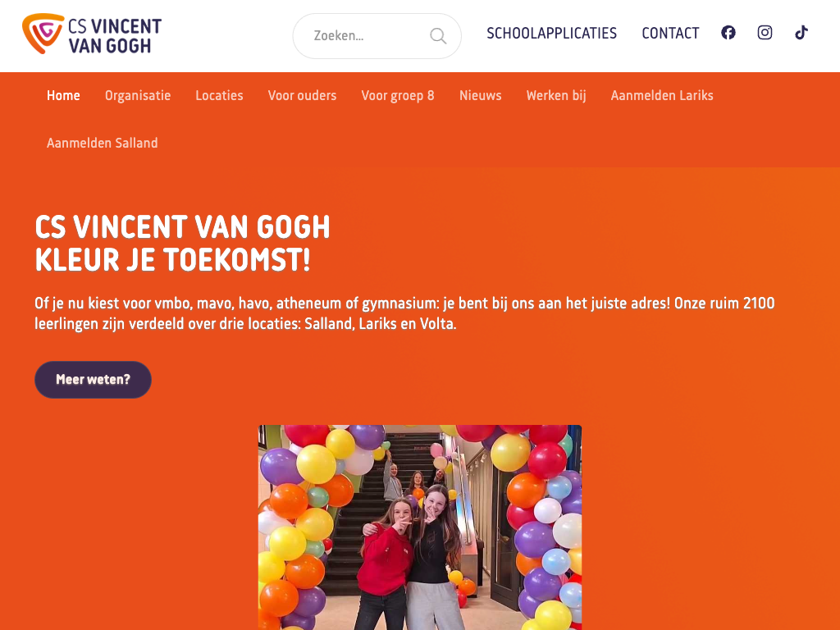Screen dimensions: 840x630
Task: Select the Home menu item
Action: tap(63, 95)
